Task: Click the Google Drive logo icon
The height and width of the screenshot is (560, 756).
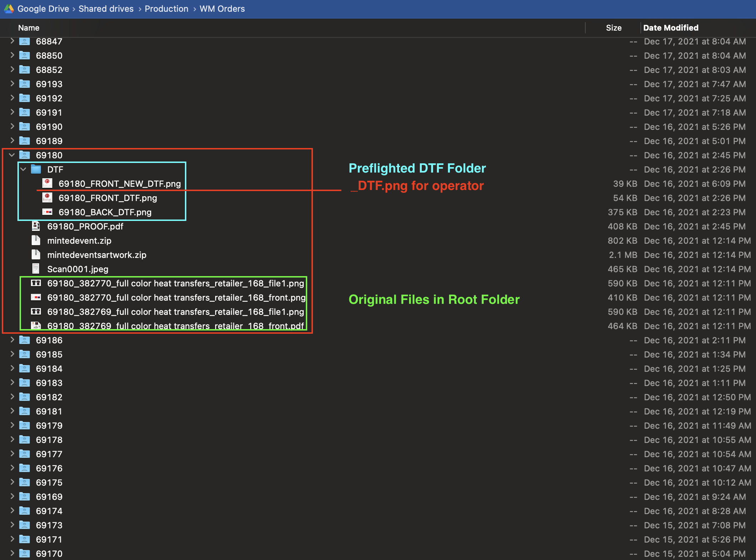Action: tap(9, 9)
